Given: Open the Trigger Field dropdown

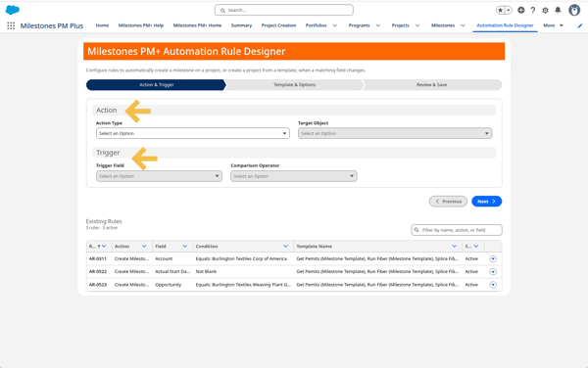Looking at the screenshot, I should (x=159, y=176).
